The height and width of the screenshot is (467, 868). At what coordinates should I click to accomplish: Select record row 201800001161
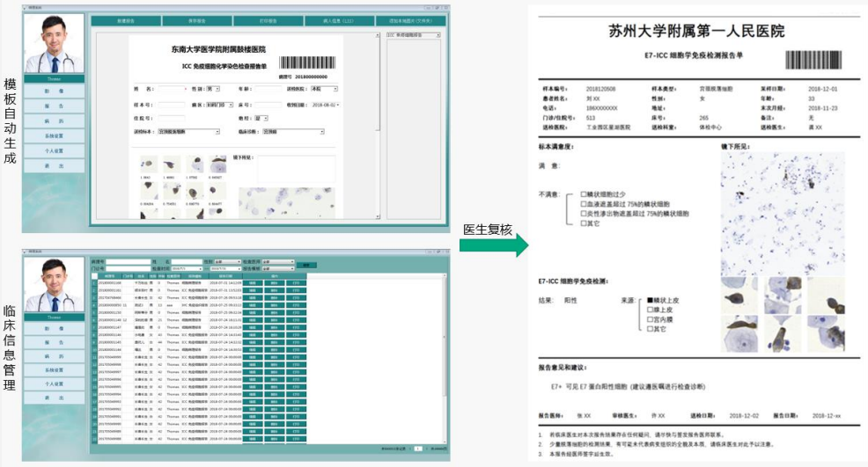(x=199, y=290)
